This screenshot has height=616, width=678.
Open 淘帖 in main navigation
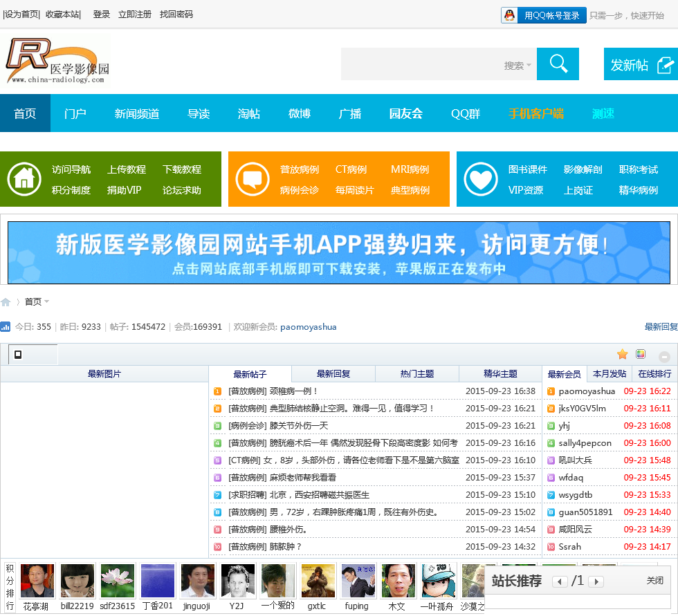(x=249, y=113)
